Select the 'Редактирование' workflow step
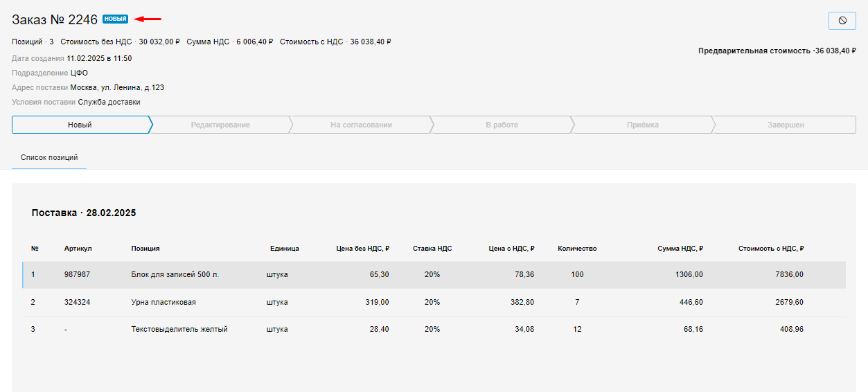Viewport: 868px width, 392px height. 220,125
